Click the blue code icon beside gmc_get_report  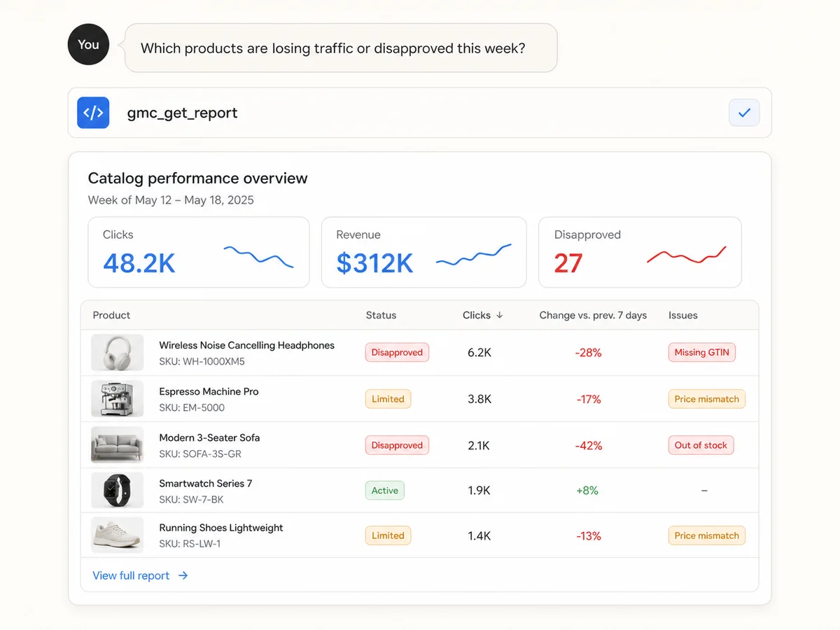click(x=93, y=113)
